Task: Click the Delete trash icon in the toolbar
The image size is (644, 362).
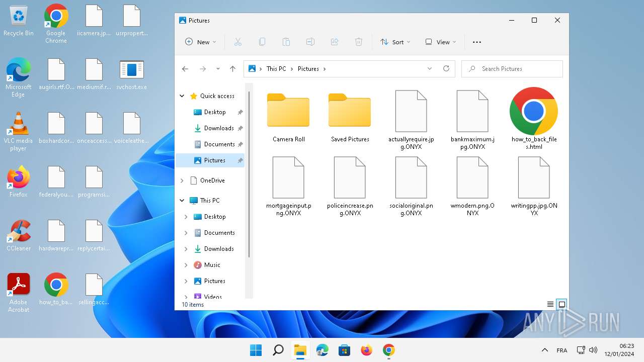Action: (359, 42)
